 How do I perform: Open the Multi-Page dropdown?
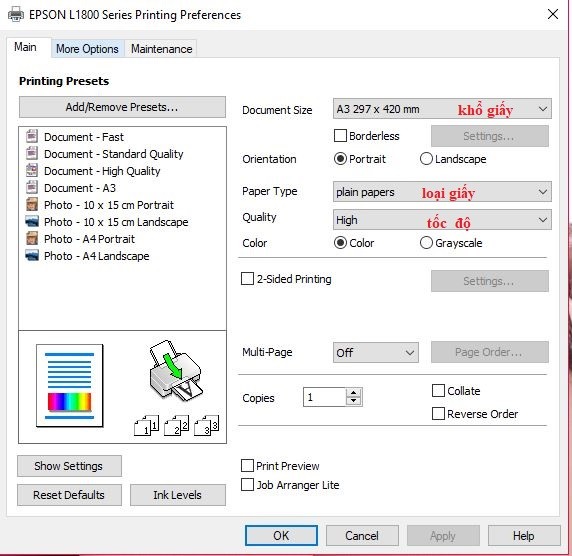pyautogui.click(x=376, y=352)
